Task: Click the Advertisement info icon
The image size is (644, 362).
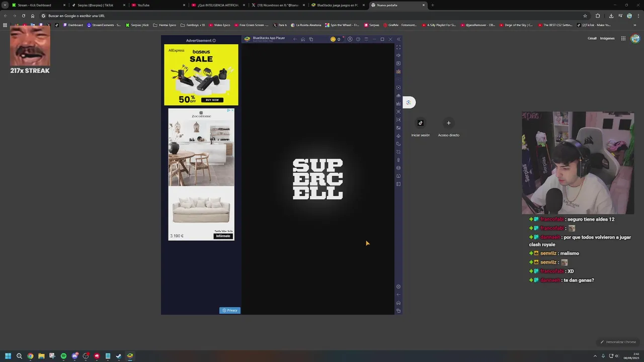Action: pos(214,40)
